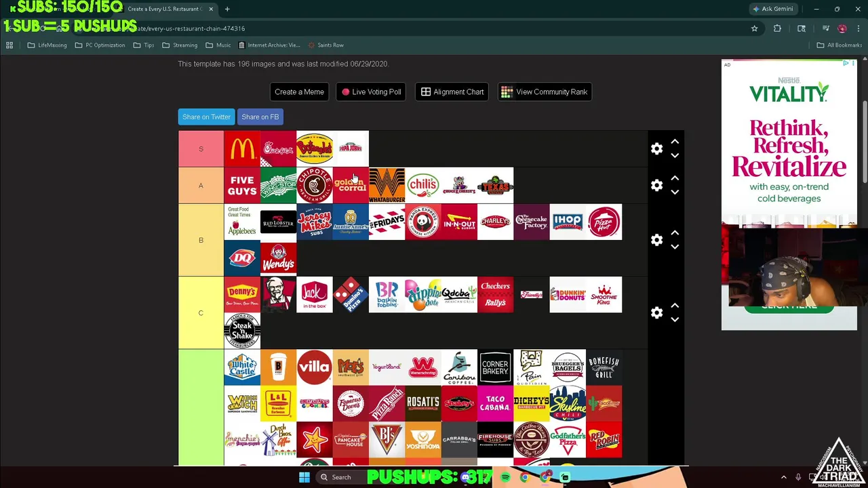868x488 pixels.
Task: Move S tier row down with arrow
Action: 675,156
